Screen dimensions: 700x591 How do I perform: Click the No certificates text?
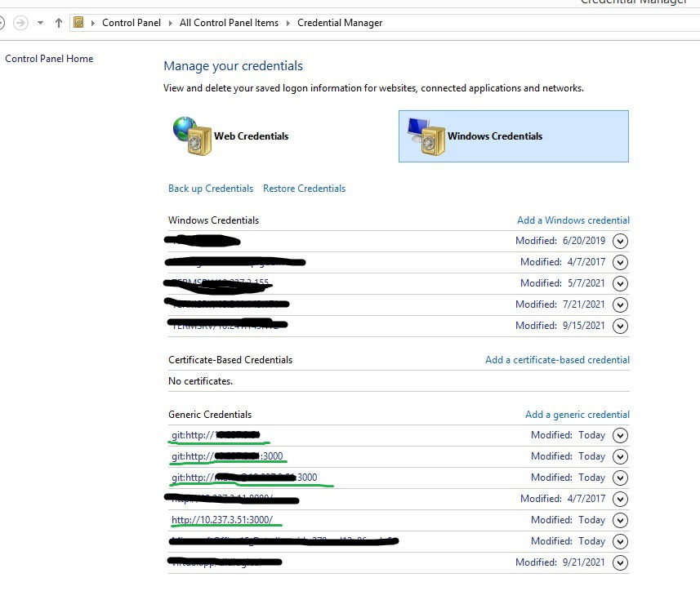pos(200,381)
